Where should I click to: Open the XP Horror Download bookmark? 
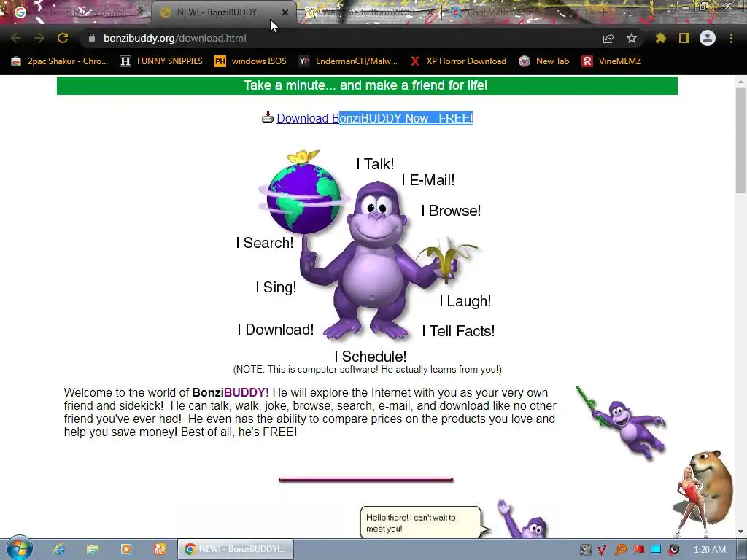pos(458,61)
